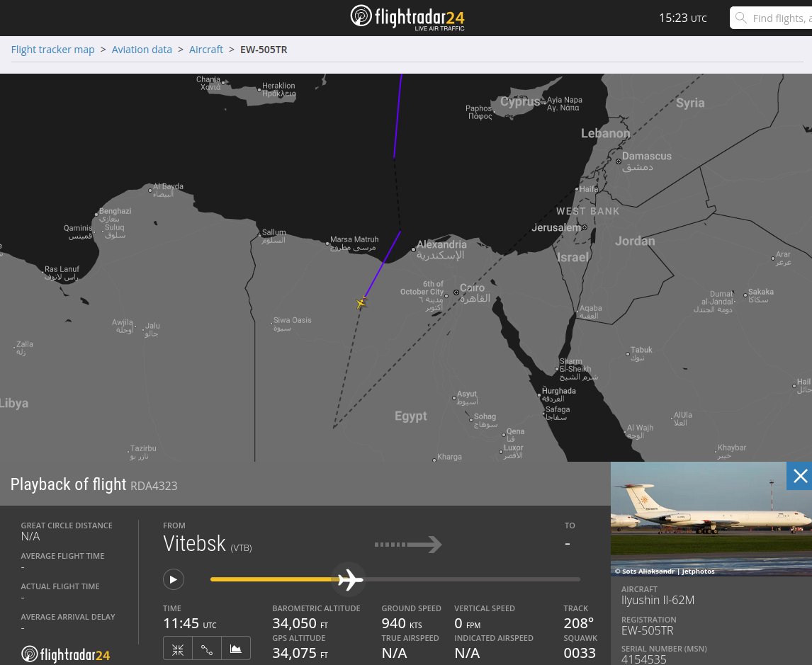The width and height of the screenshot is (812, 665).
Task: Click the Ilyushin Il-62M aircraft type text
Action: [658, 601]
